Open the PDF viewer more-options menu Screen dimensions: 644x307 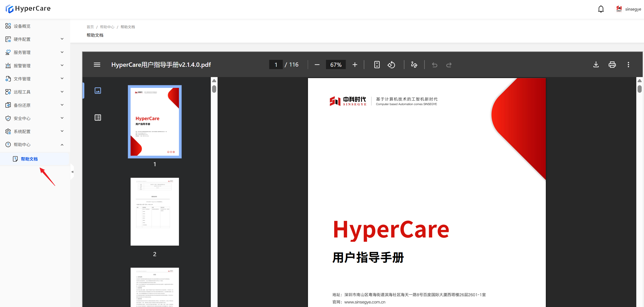click(x=628, y=65)
